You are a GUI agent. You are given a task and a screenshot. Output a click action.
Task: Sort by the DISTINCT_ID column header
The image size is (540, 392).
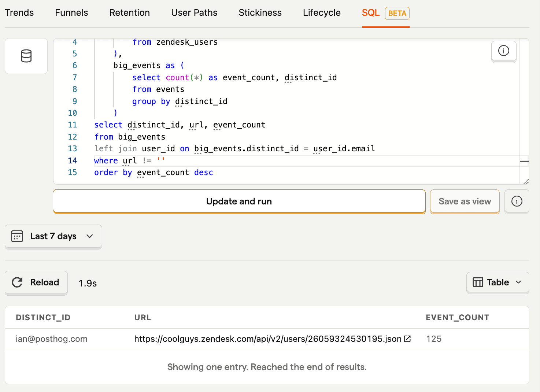coord(43,318)
